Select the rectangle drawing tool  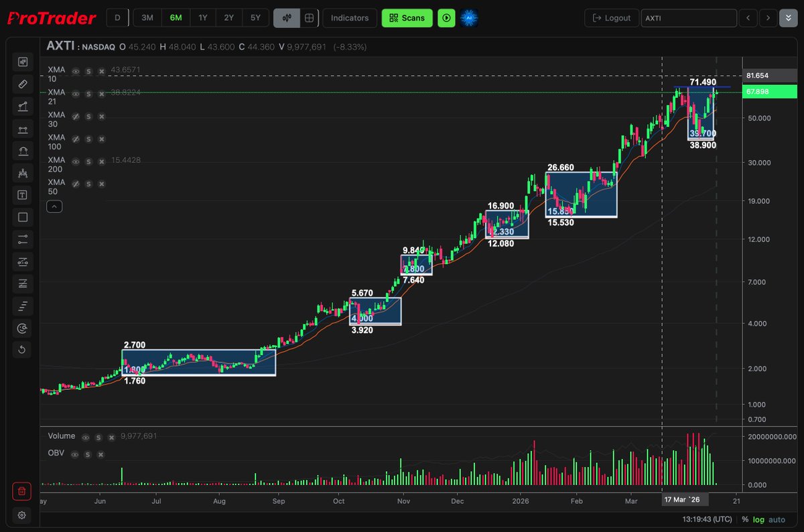point(23,216)
